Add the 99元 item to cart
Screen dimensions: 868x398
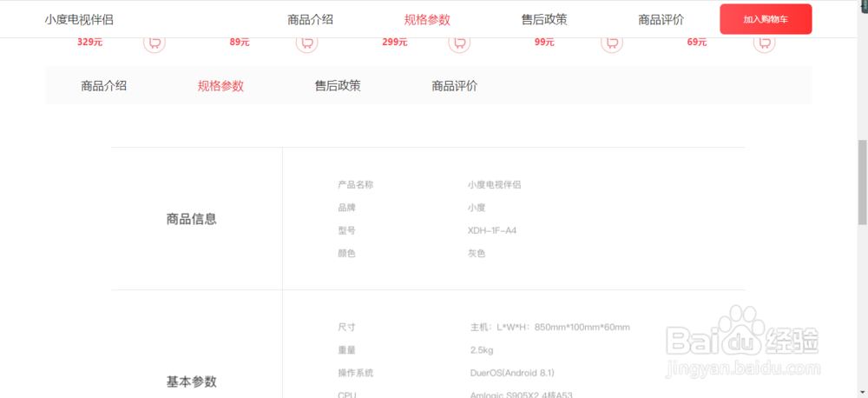tap(612, 43)
